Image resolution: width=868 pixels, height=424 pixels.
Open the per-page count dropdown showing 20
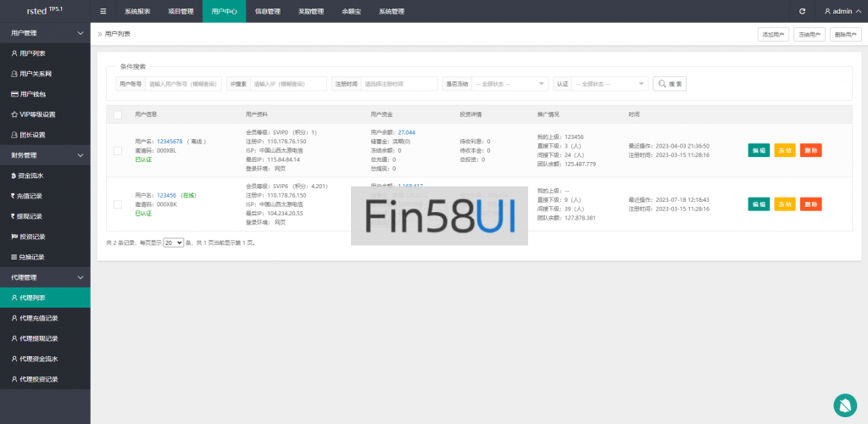click(x=173, y=243)
